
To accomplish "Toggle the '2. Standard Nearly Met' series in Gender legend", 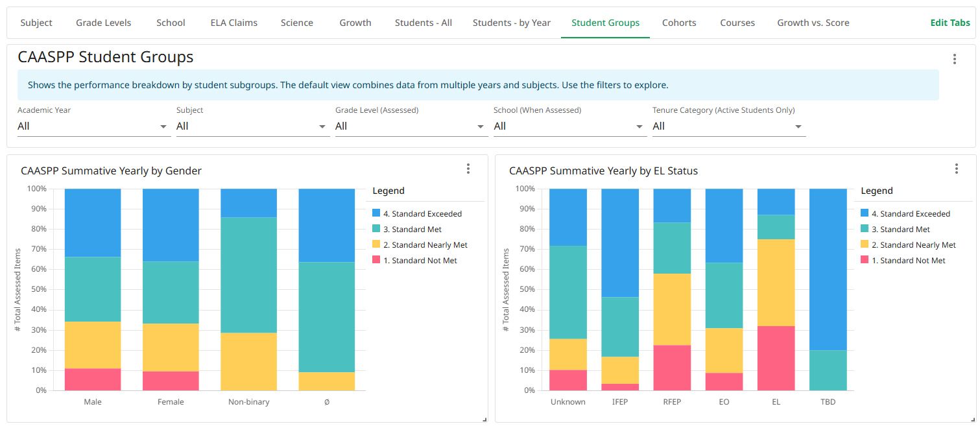I will [376, 244].
